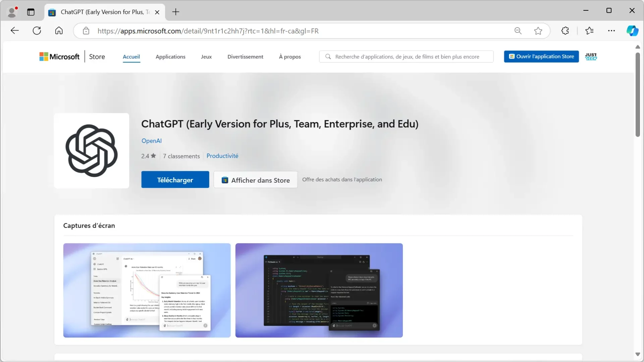Click Captures d'écran heading

(89, 226)
